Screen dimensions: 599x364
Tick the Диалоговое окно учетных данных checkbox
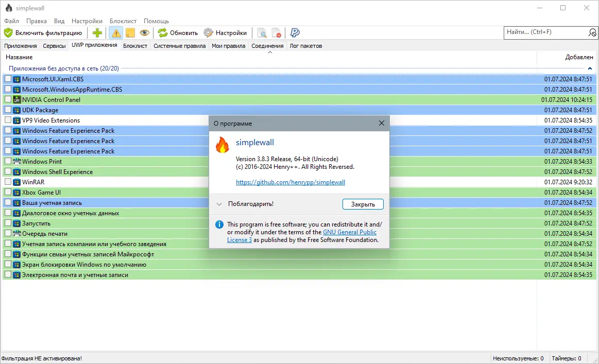pyautogui.click(x=8, y=213)
